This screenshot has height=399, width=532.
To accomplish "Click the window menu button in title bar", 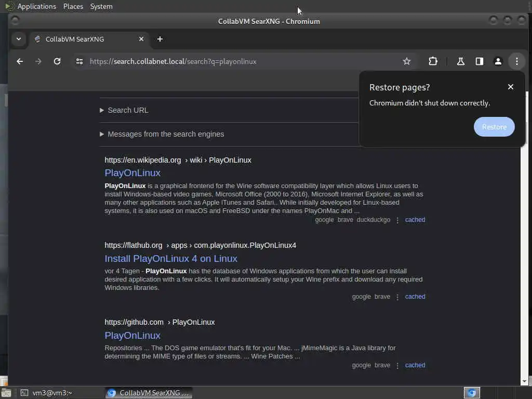I will pos(15,21).
